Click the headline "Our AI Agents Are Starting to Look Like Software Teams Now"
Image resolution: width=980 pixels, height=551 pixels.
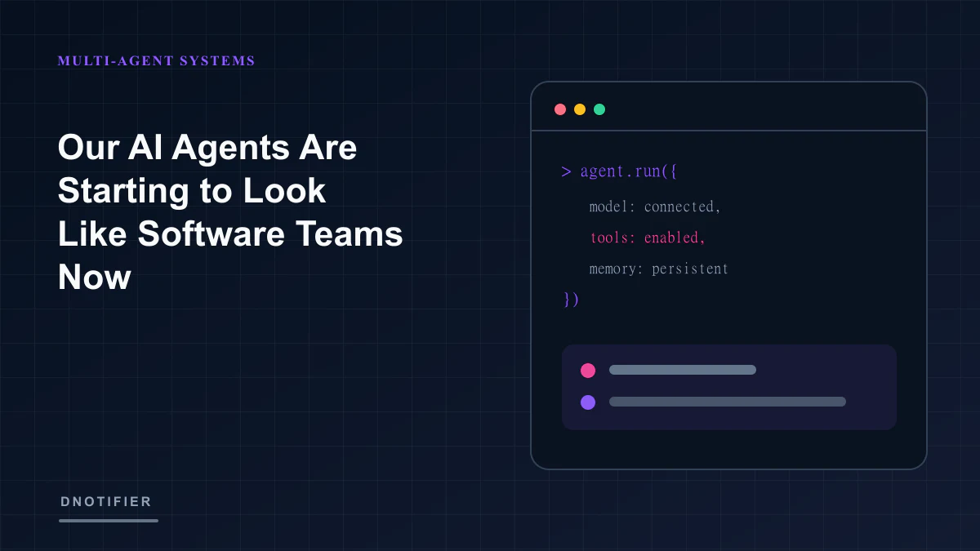click(230, 212)
